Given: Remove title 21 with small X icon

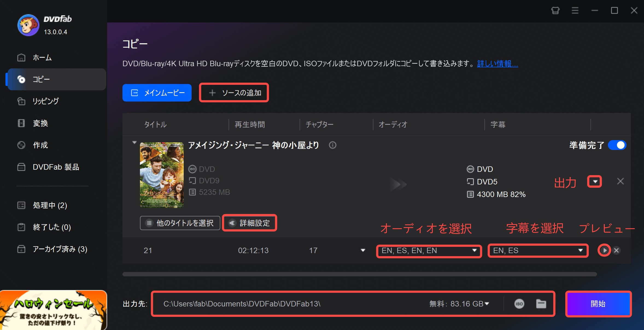Looking at the screenshot, I should point(616,250).
